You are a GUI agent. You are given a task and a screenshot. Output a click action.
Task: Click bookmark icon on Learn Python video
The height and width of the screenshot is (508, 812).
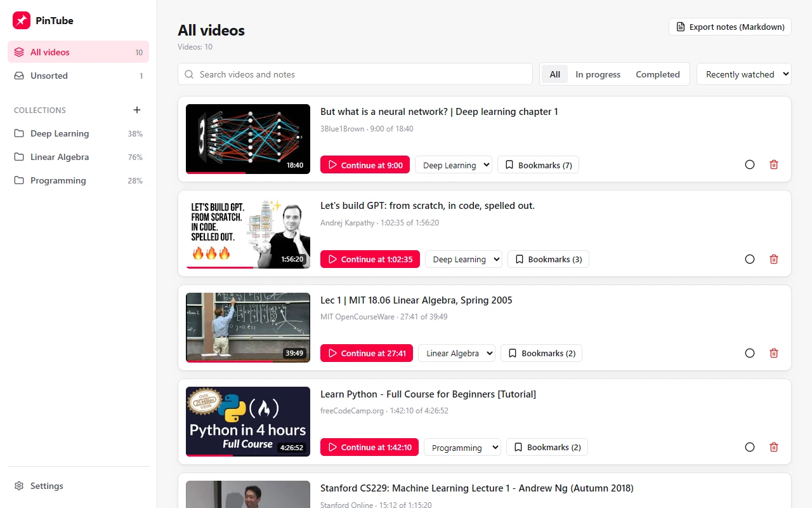tap(518, 447)
